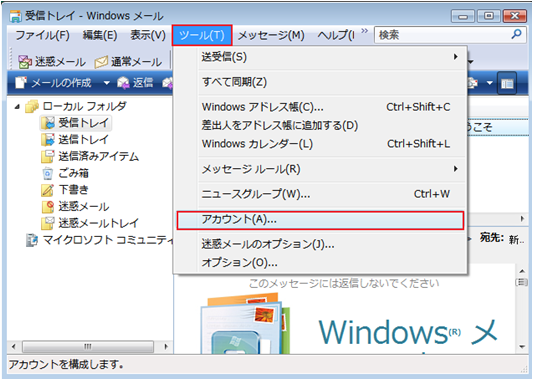Click the 下書き pencil folder icon
Viewport: 533px width, 380px height.
click(48, 190)
